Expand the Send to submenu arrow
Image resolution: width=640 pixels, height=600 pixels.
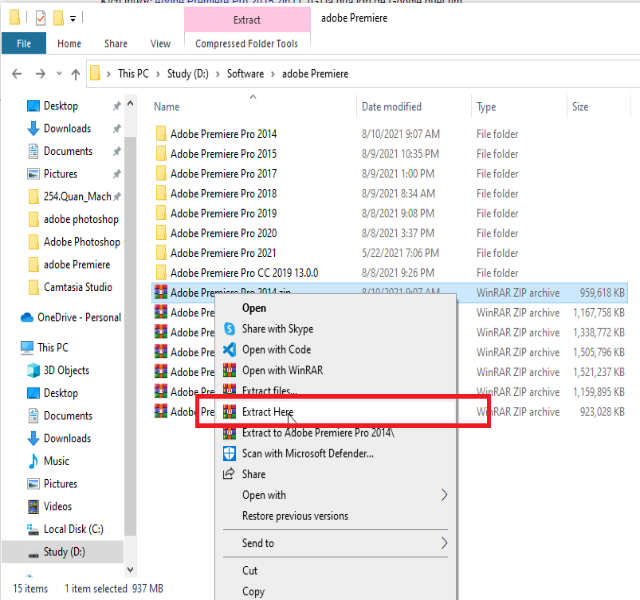point(444,543)
